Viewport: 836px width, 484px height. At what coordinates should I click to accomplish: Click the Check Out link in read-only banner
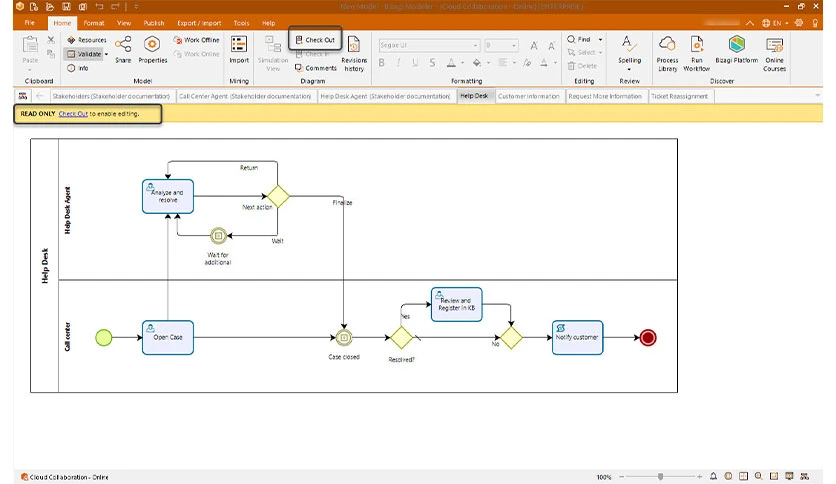click(x=73, y=114)
